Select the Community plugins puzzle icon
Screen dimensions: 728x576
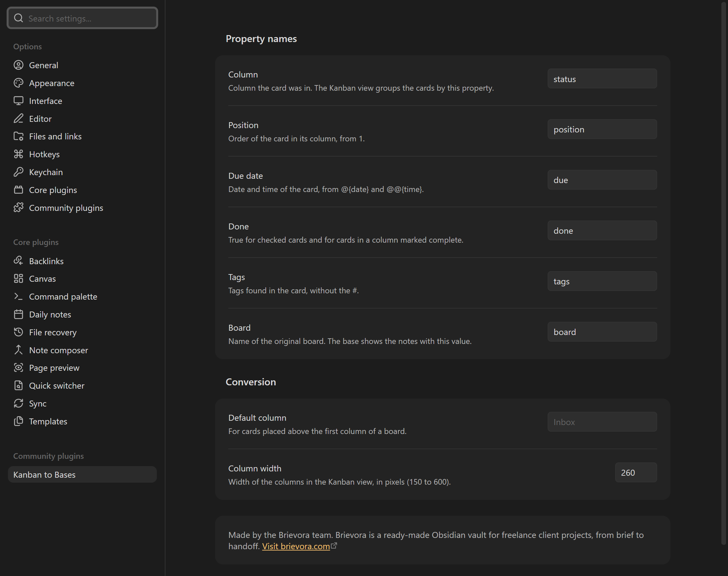click(19, 208)
